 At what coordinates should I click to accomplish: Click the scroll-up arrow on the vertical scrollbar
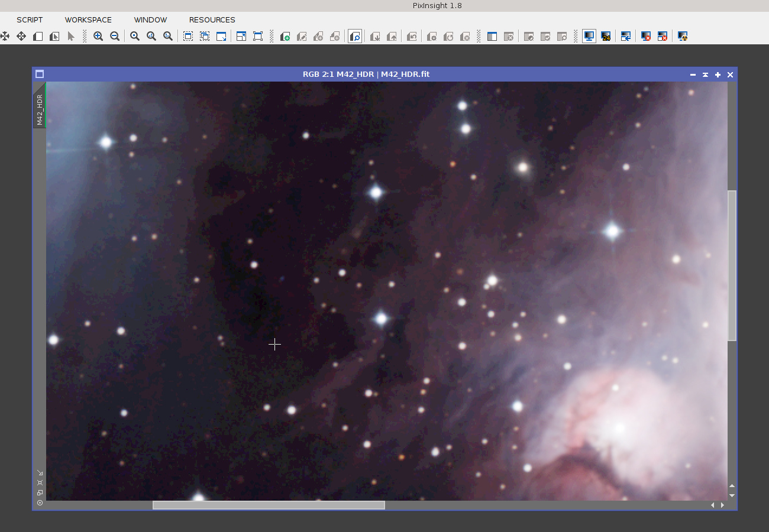(x=732, y=486)
